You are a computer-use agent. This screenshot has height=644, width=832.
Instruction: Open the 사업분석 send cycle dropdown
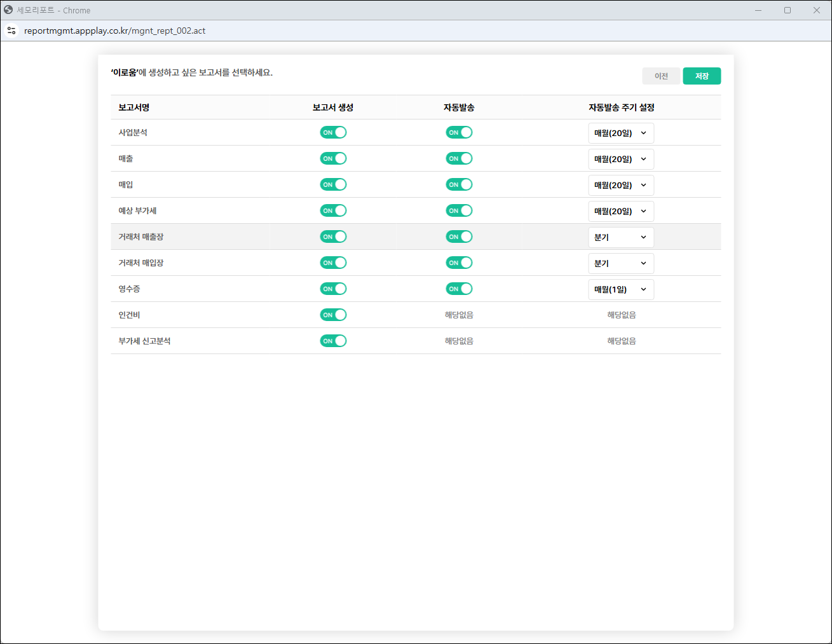point(620,133)
